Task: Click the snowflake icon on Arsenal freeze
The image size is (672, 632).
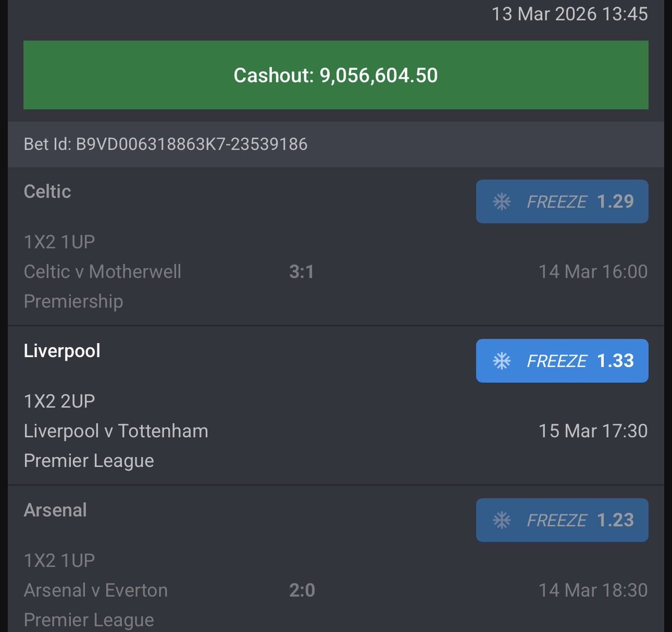Action: (x=502, y=520)
